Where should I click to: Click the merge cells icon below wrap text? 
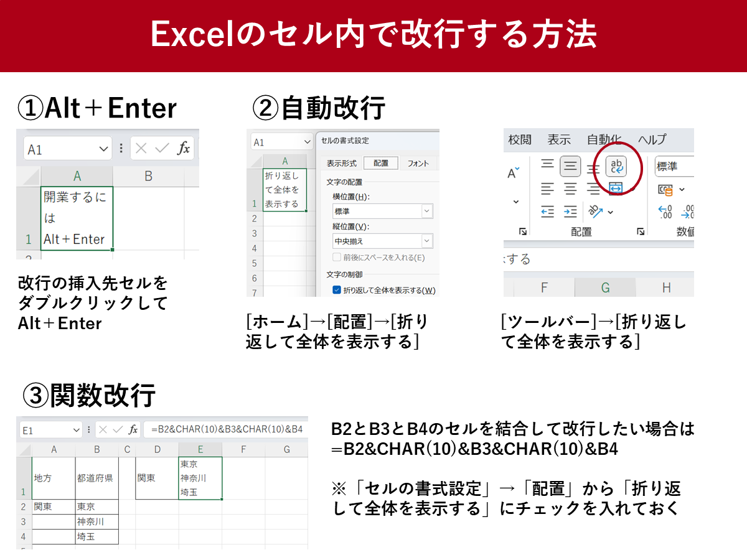[x=616, y=188]
